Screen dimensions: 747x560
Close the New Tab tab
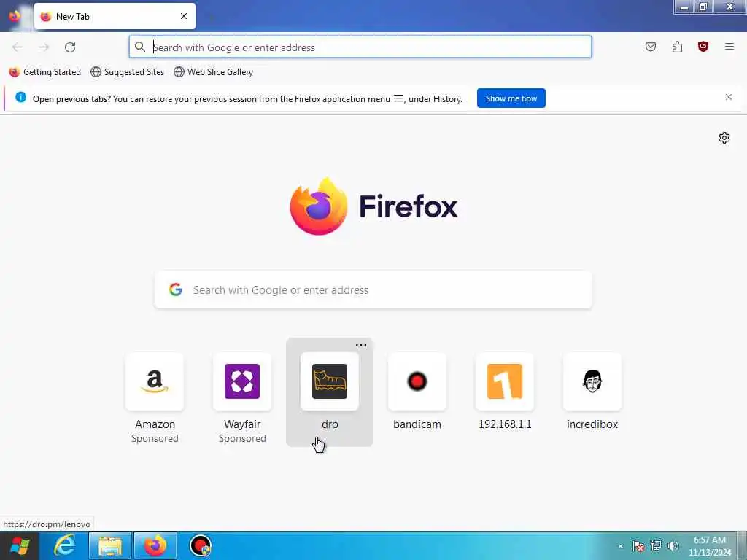pos(184,16)
